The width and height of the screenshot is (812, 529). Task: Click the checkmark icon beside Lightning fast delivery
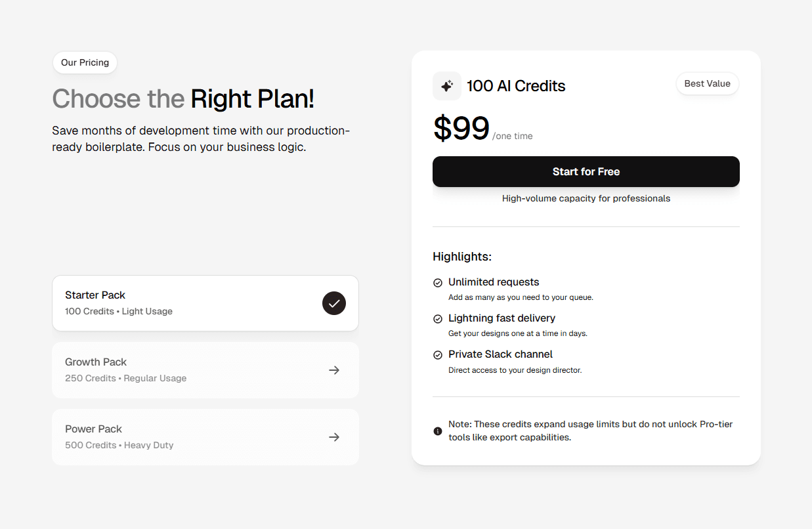point(437,318)
